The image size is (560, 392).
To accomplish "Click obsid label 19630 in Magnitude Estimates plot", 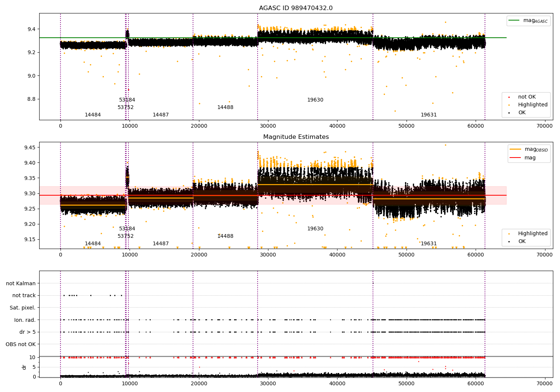I will coord(315,229).
